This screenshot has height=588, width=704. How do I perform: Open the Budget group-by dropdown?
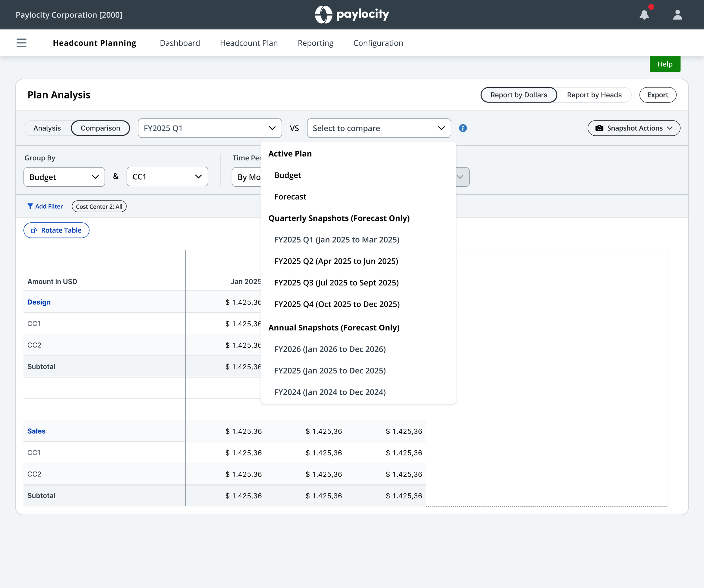[x=64, y=177]
